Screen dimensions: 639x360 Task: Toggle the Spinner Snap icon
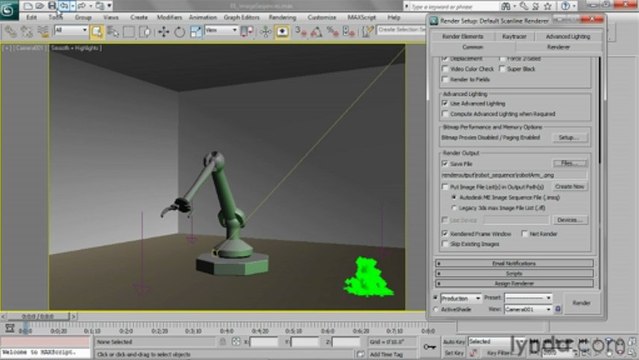[349, 32]
